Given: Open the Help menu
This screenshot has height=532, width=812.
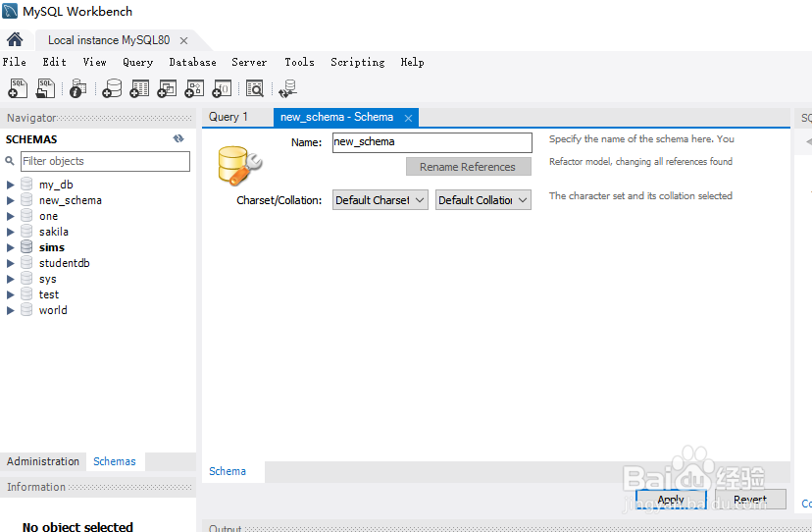Looking at the screenshot, I should tap(412, 62).
